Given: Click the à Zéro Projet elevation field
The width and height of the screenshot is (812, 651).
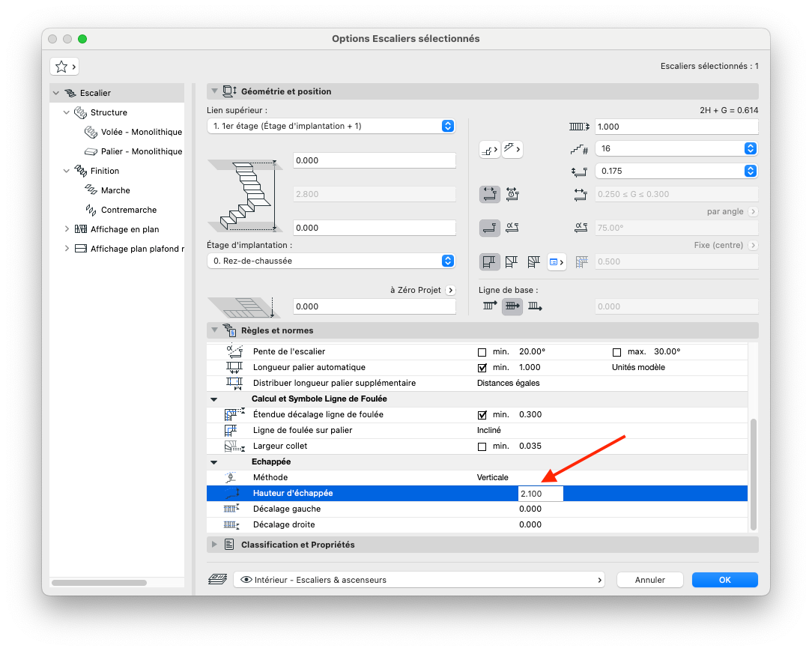Looking at the screenshot, I should tap(374, 306).
